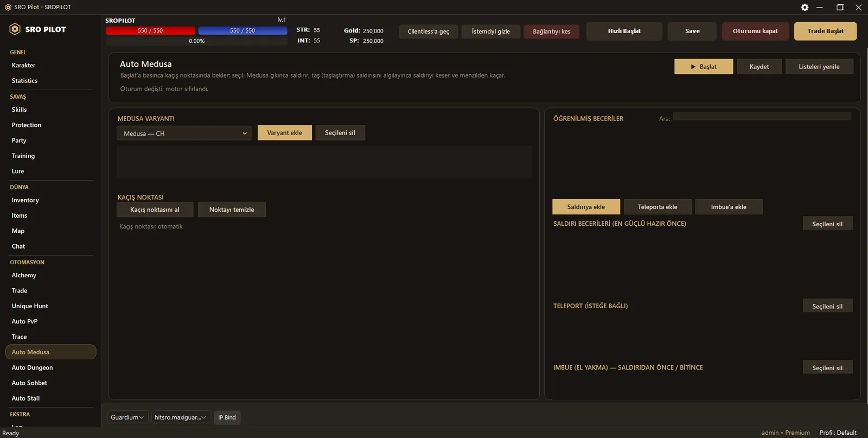The width and height of the screenshot is (868, 438).
Task: Focus the Ara search field
Action: pos(762,117)
